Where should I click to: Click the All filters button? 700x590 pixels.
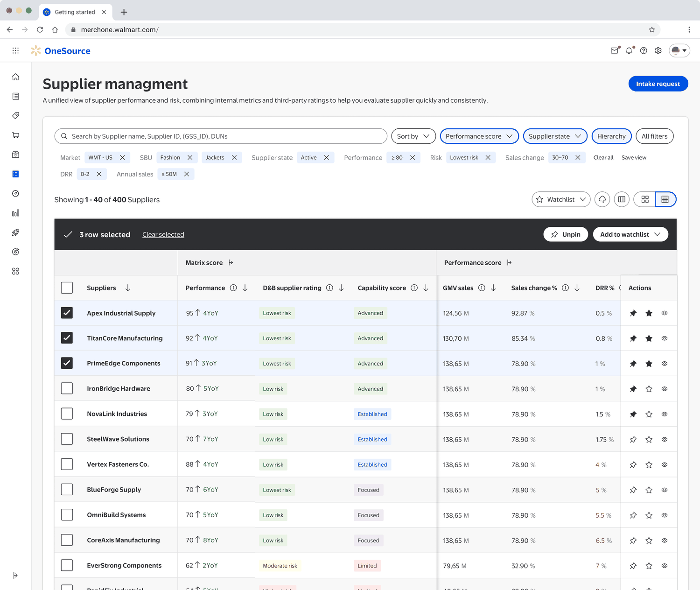654,136
